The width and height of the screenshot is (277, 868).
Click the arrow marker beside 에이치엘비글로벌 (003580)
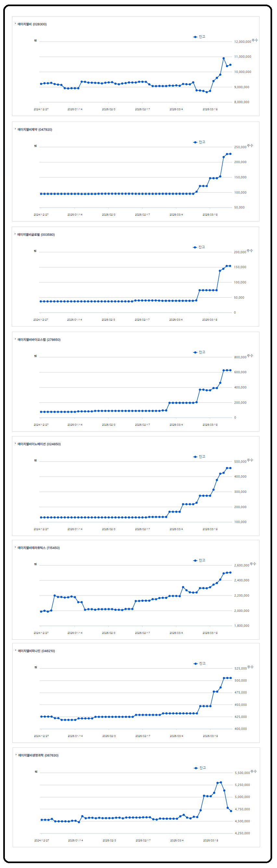(x=15, y=234)
